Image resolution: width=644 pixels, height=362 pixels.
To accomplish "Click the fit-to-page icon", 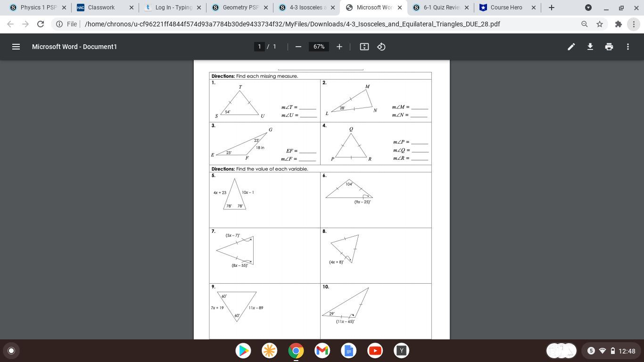I will click(364, 47).
